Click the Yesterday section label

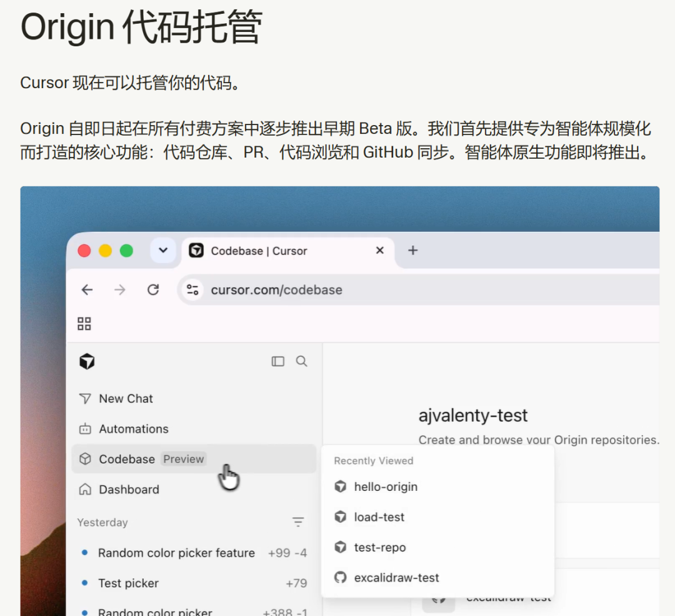click(x=102, y=523)
